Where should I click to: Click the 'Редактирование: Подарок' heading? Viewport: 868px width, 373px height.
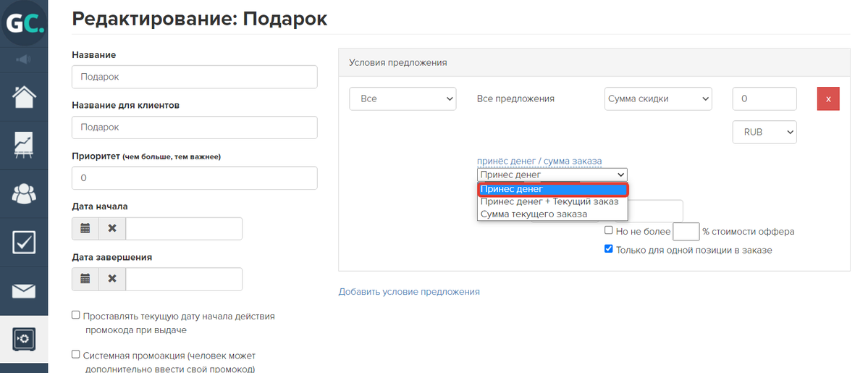click(x=200, y=18)
